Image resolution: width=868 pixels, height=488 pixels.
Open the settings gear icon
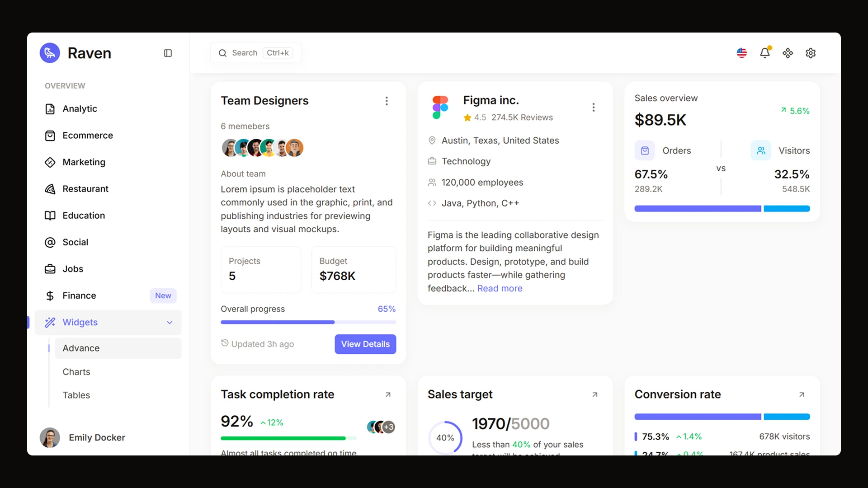click(x=811, y=53)
